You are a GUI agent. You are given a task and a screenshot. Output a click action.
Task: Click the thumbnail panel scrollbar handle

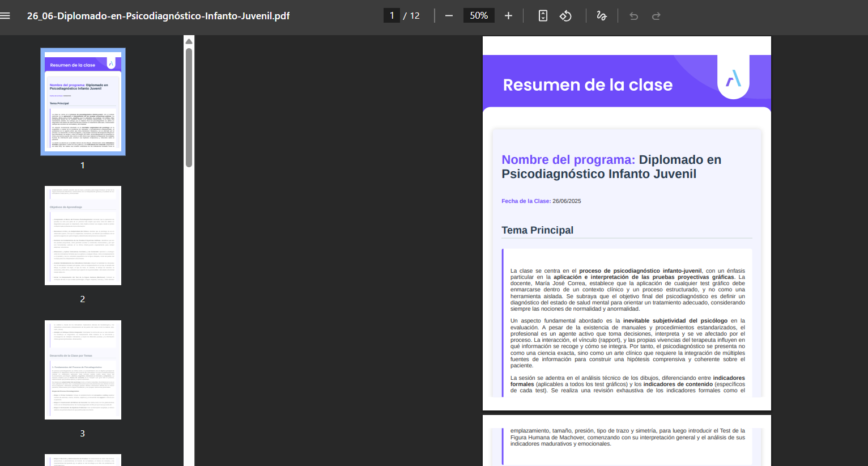(x=189, y=108)
